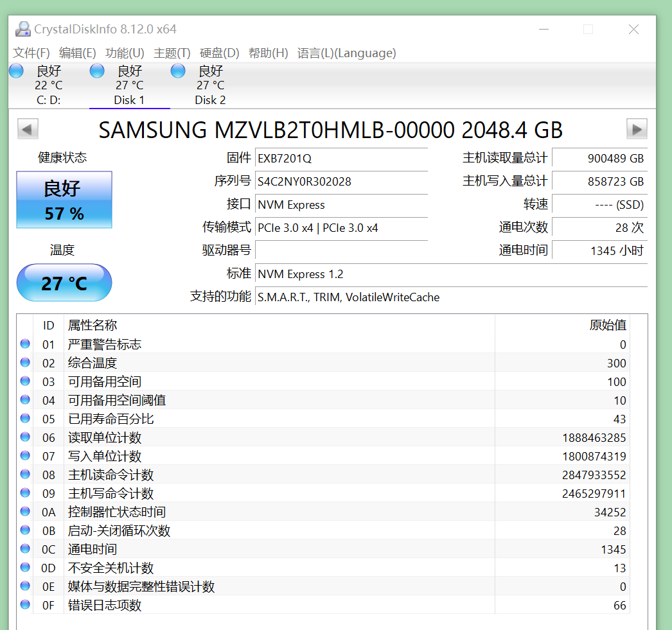Screen dimensions: 672x630
Task: Open the 文件(F) menu
Action: 31,53
